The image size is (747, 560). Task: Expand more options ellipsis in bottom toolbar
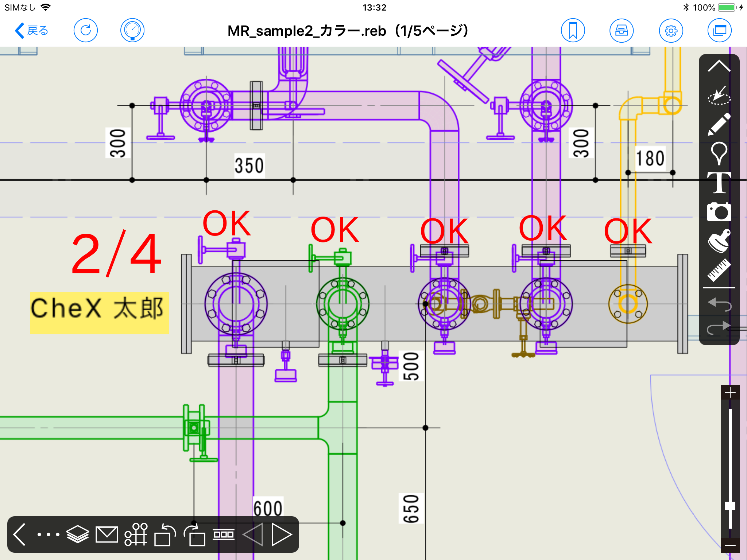click(48, 534)
